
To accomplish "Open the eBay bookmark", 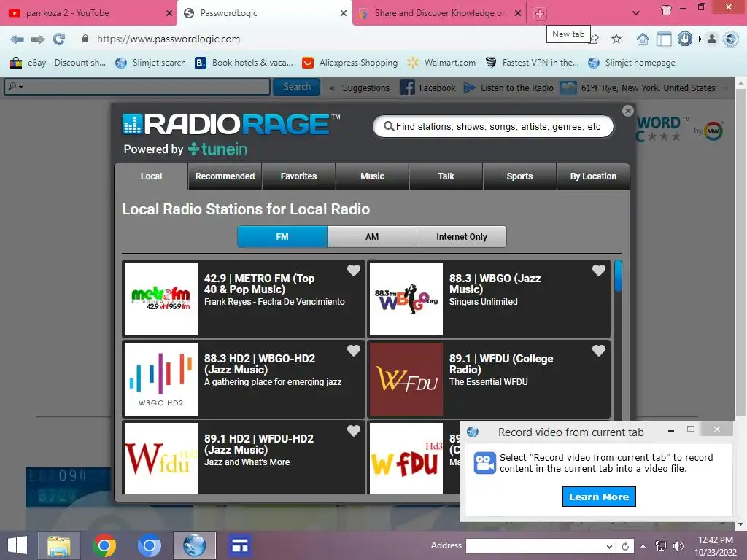I will coord(58,63).
